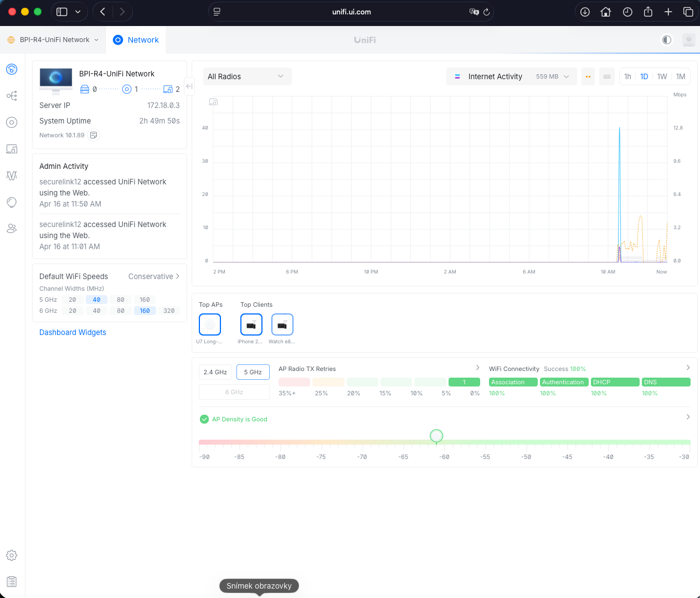Open the Radios waveform icon in sidebar
700x598 pixels.
12,176
